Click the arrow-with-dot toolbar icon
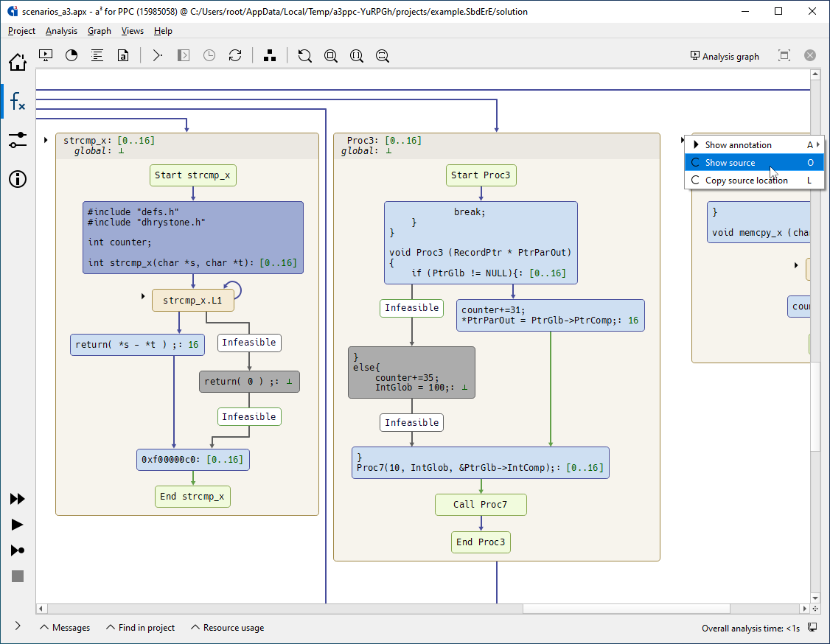Image resolution: width=830 pixels, height=644 pixels. pos(157,55)
